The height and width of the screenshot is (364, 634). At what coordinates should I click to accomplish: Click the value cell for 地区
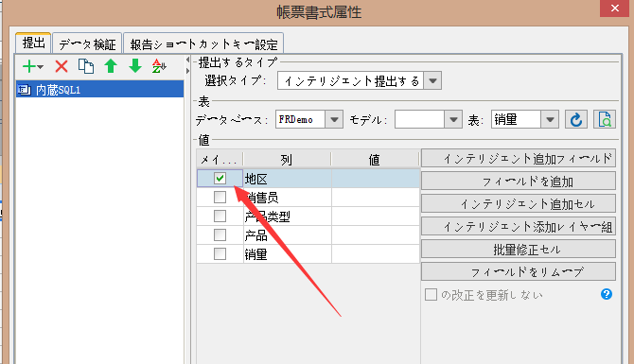click(376, 179)
